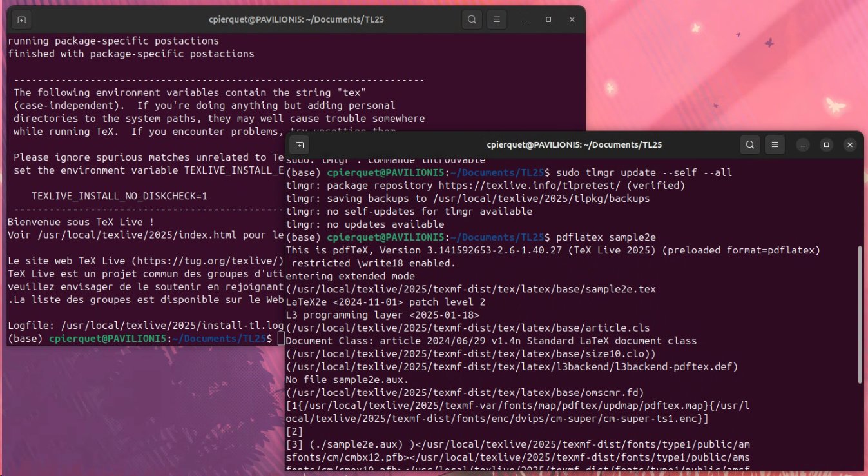868x476 pixels.
Task: Click front terminal title bar text
Action: 575,145
